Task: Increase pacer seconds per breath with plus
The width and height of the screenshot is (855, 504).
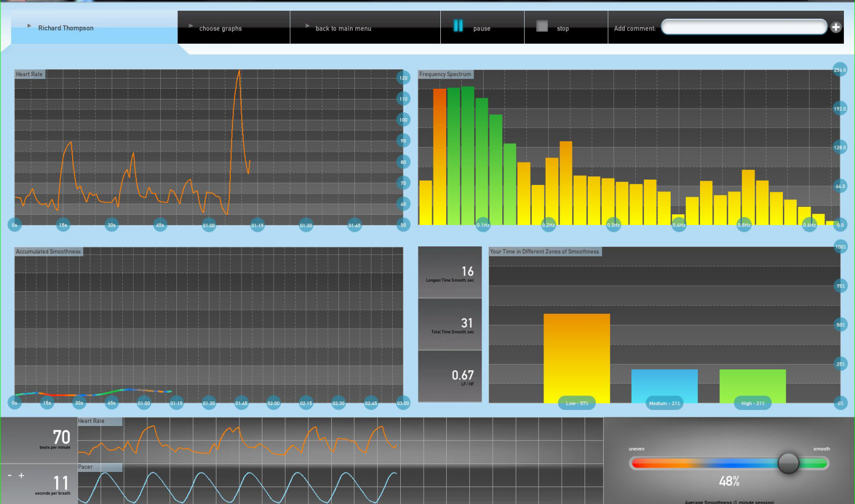Action: tap(21, 475)
